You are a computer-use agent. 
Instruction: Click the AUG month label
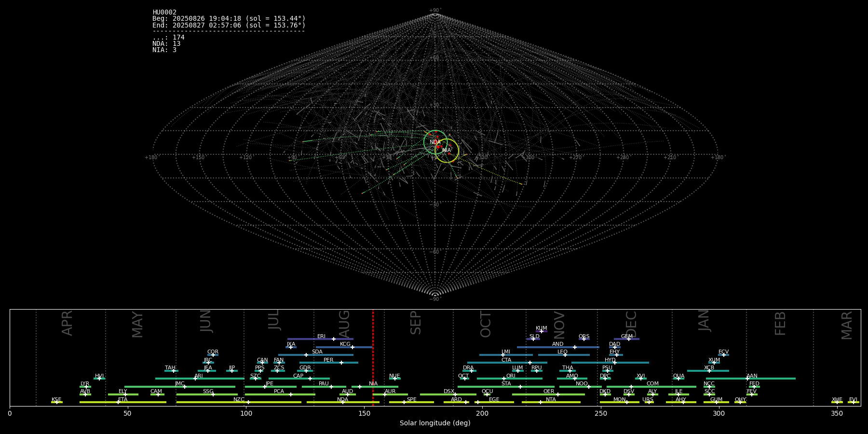tap(344, 323)
